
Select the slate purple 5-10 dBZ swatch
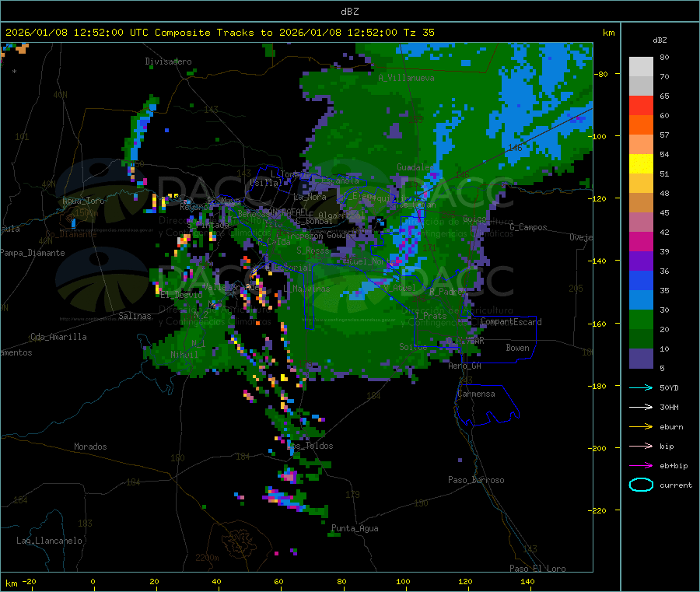(641, 359)
